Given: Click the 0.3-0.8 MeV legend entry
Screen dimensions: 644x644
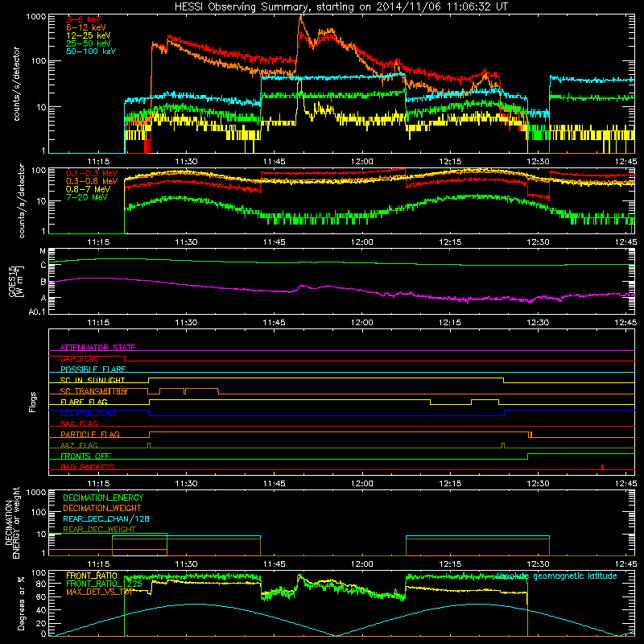Looking at the screenshot, I should point(92,181).
